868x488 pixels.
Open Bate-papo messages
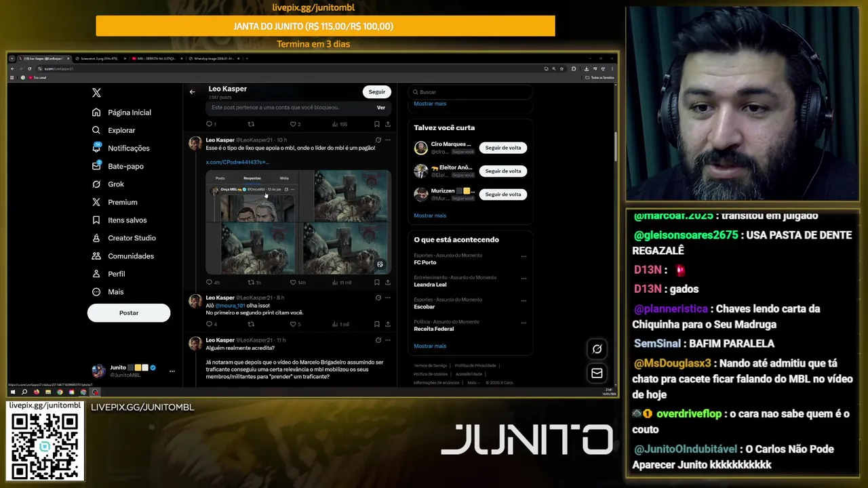tap(118, 166)
